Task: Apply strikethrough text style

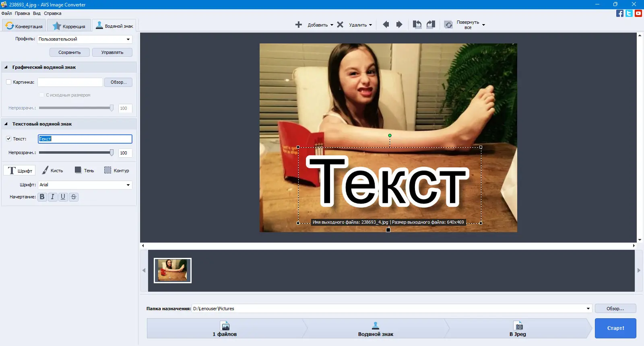Action: pyautogui.click(x=74, y=197)
